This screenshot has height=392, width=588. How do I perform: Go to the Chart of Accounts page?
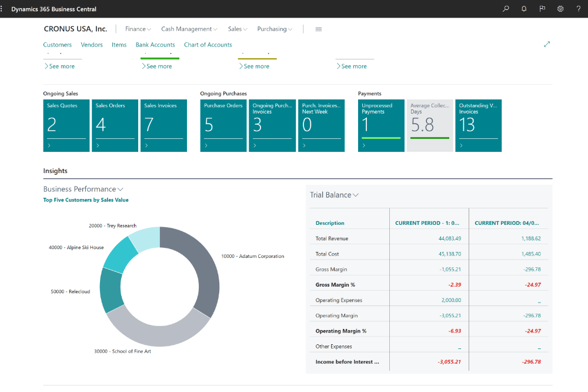208,45
